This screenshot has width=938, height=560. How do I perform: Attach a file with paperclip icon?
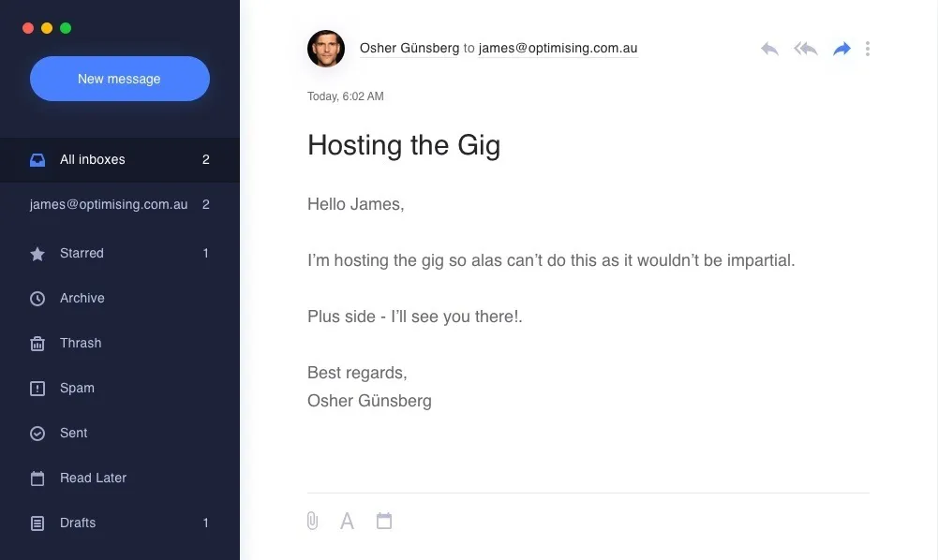point(313,521)
